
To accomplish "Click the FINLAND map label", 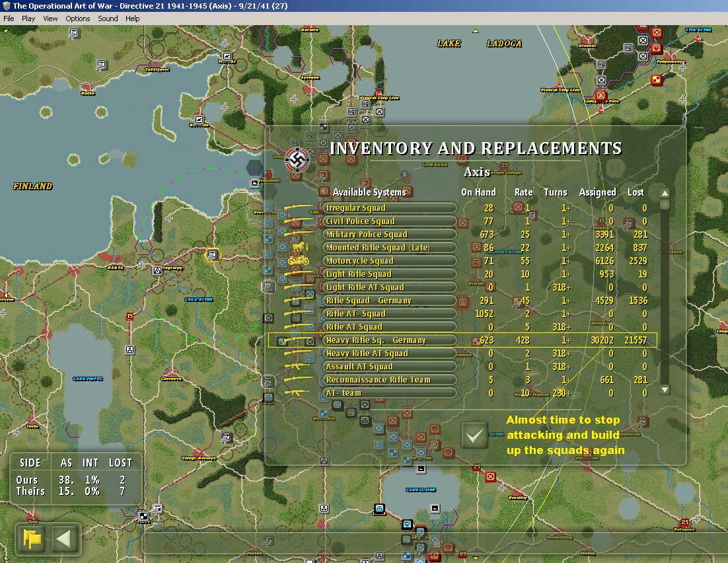I will [x=32, y=186].
